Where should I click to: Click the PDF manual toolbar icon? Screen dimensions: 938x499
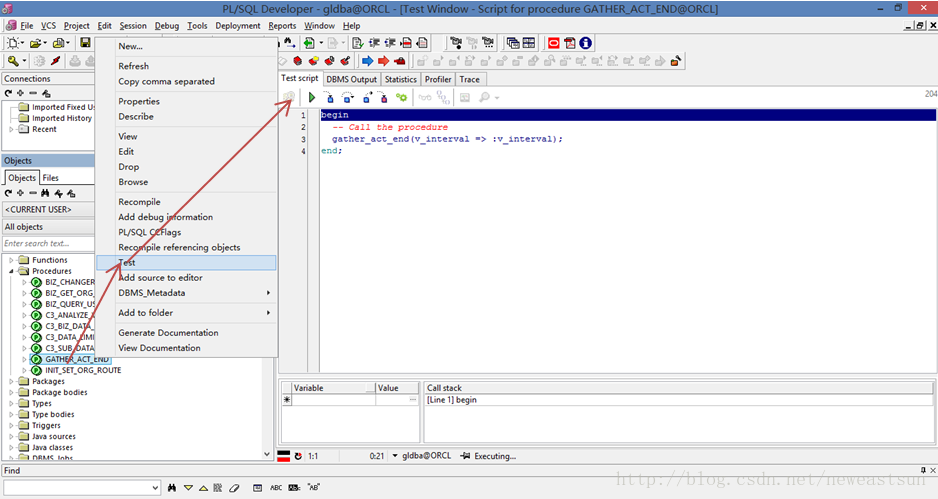tap(570, 43)
